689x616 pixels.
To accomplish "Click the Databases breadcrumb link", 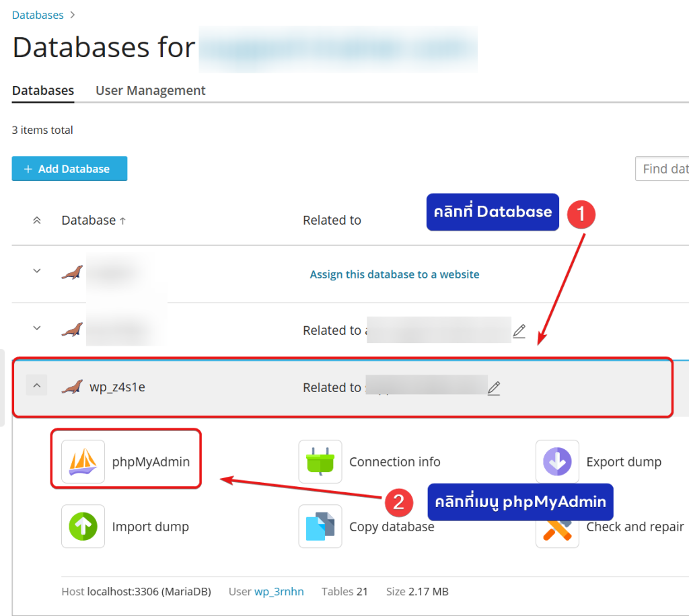I will pyautogui.click(x=38, y=15).
